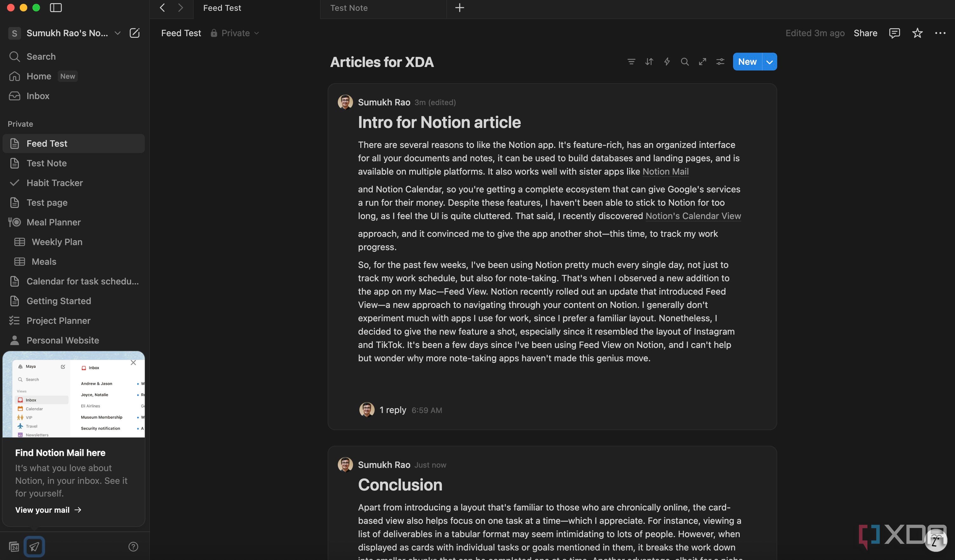
Task: Favorite this page with star icon
Action: (917, 33)
